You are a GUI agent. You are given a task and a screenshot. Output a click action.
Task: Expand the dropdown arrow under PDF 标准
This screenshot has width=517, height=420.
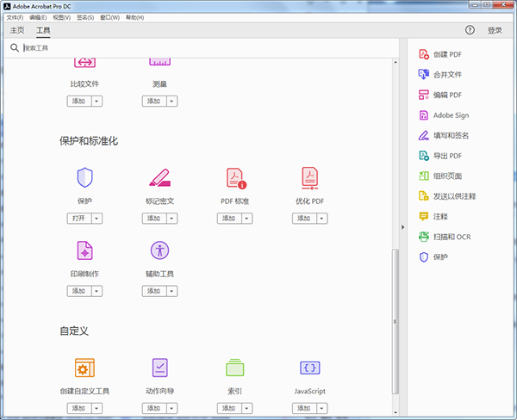(x=247, y=219)
